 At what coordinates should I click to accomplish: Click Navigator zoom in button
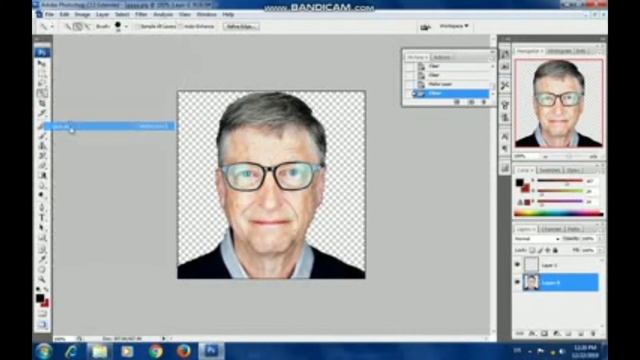(x=593, y=157)
